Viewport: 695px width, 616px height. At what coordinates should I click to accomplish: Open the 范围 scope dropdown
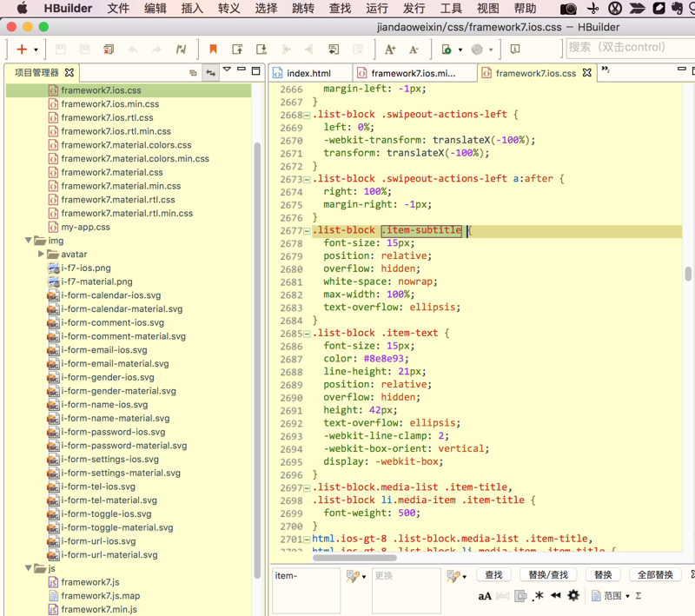pos(612,596)
